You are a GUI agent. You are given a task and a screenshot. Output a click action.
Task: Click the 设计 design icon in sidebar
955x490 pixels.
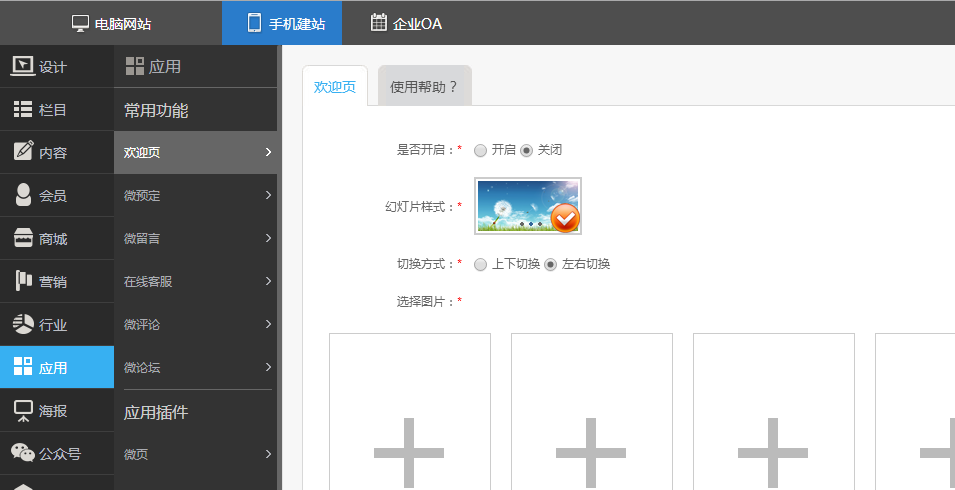tap(23, 67)
